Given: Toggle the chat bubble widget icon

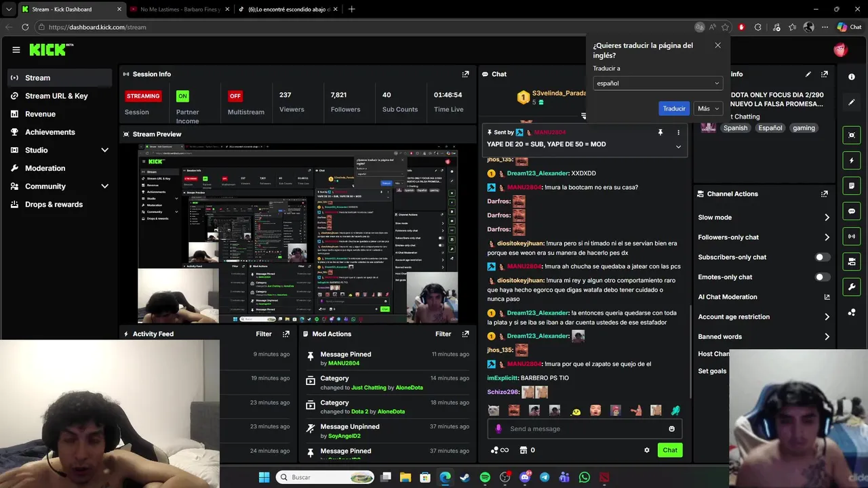Looking at the screenshot, I should click(x=852, y=211).
